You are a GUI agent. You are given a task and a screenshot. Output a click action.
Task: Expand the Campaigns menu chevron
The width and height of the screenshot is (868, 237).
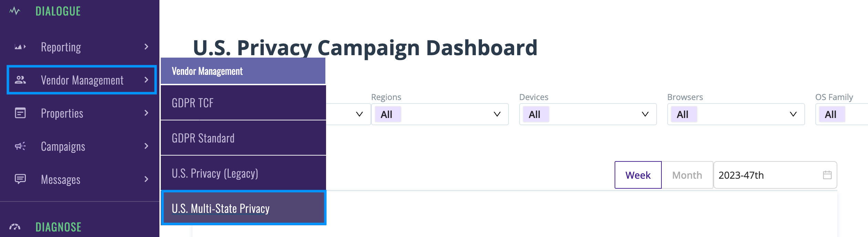146,146
